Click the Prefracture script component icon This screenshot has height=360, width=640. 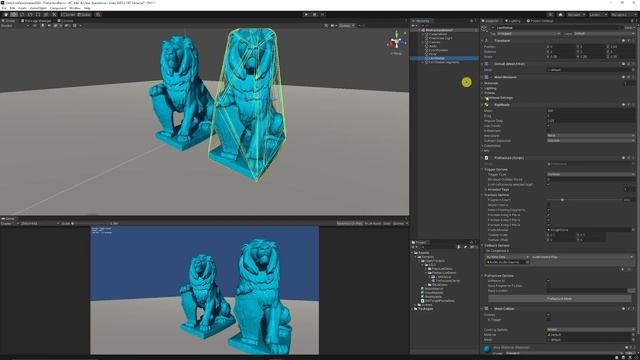487,158
